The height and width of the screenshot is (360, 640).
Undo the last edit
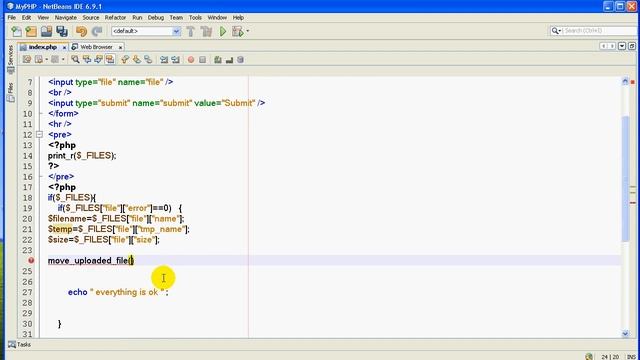click(81, 31)
